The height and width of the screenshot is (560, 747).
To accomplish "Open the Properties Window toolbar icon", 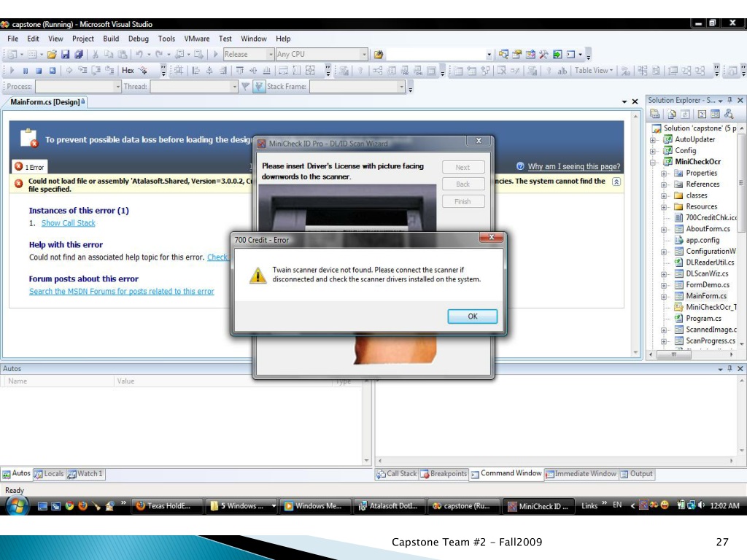I will click(517, 54).
